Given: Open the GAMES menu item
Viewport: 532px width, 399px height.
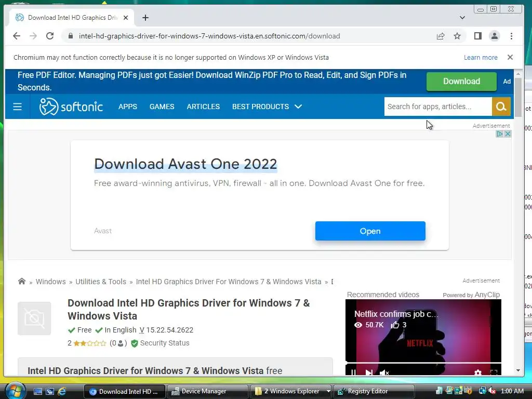Looking at the screenshot, I should click(x=162, y=107).
